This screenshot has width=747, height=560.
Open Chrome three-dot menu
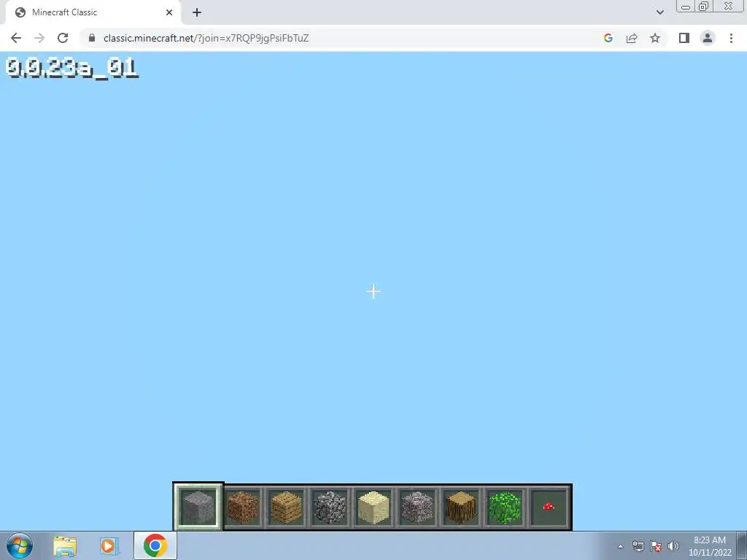click(x=731, y=38)
